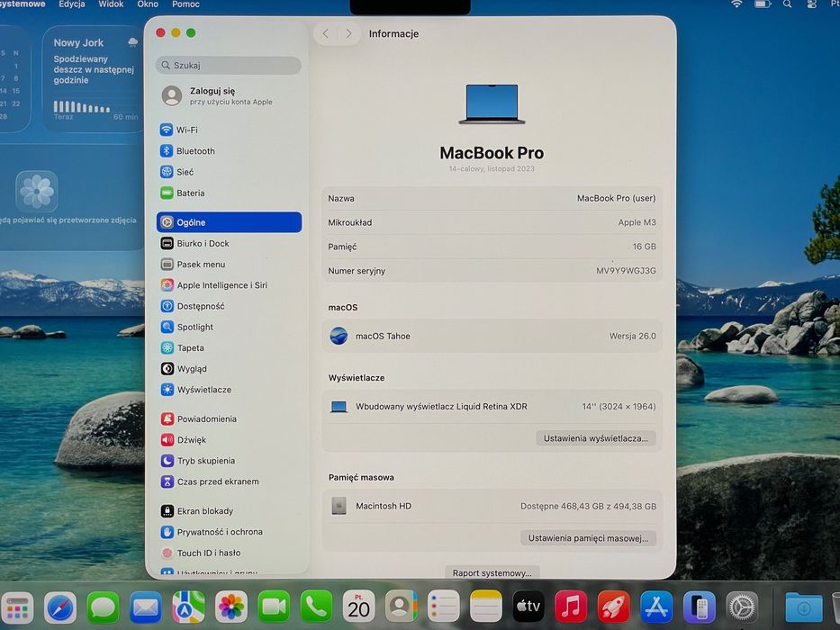Click the Nowy Jork weather widget
This screenshot has height=630, width=840.
tap(94, 79)
